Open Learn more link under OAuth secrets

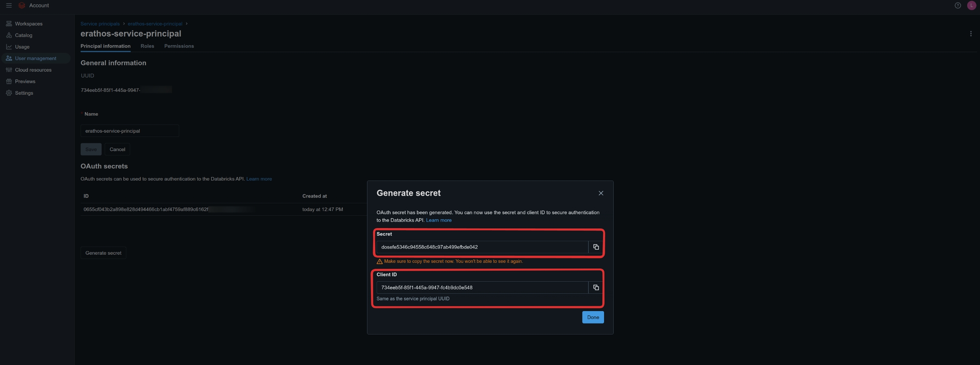259,179
